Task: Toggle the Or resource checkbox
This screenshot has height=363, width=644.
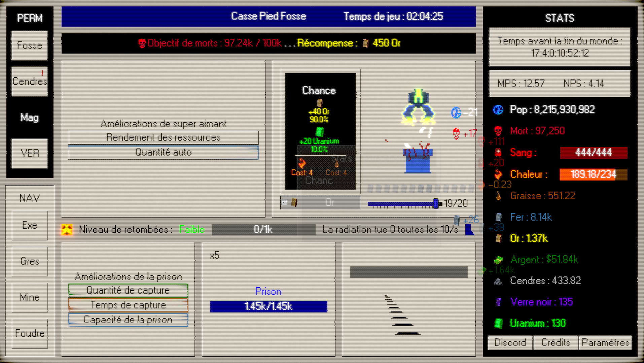Action: [x=285, y=203]
